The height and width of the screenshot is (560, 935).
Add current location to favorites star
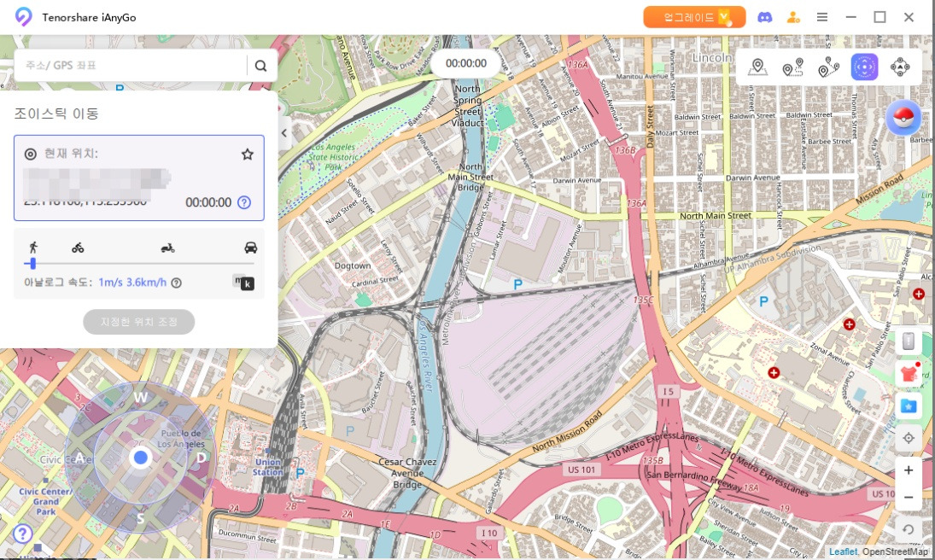pyautogui.click(x=248, y=155)
